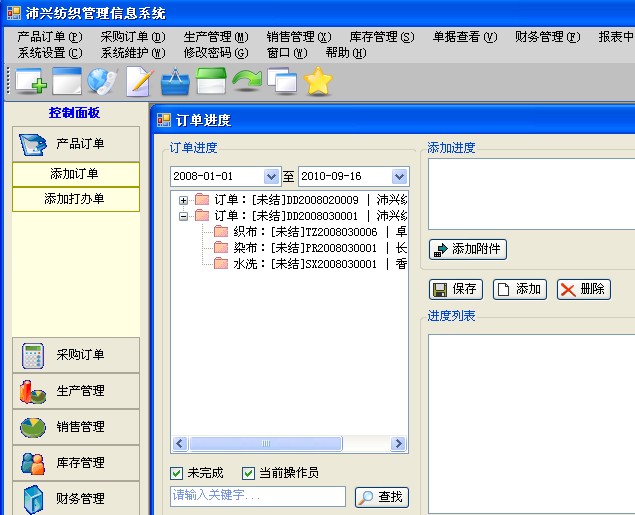Click the app icon in the title bar
Viewport: 635px width, 515px height.
[14, 13]
